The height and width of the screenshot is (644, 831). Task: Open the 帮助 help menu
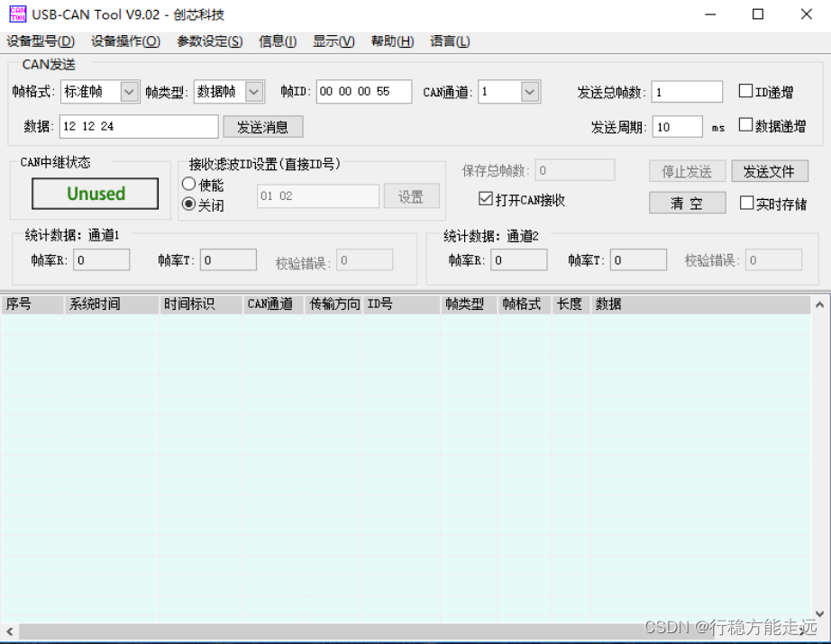[391, 41]
